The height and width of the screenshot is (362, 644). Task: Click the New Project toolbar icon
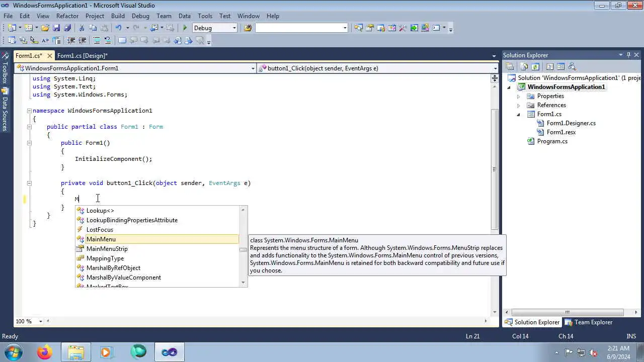click(12, 28)
